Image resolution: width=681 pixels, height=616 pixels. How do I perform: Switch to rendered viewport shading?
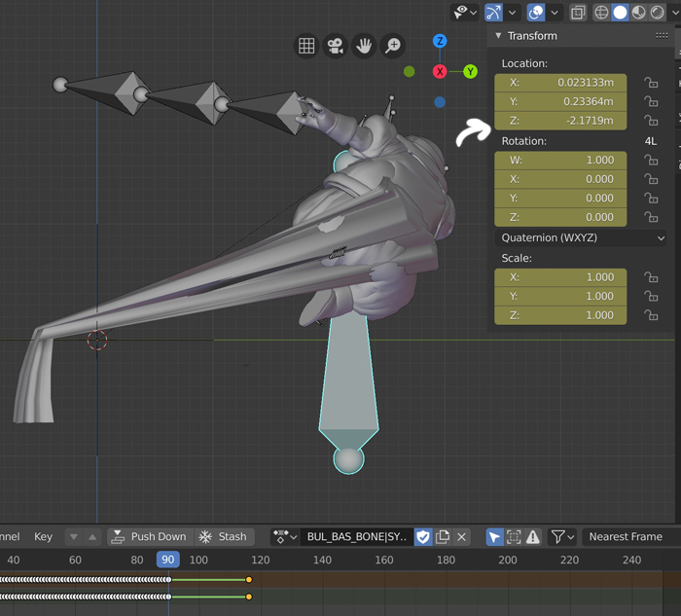(x=658, y=13)
